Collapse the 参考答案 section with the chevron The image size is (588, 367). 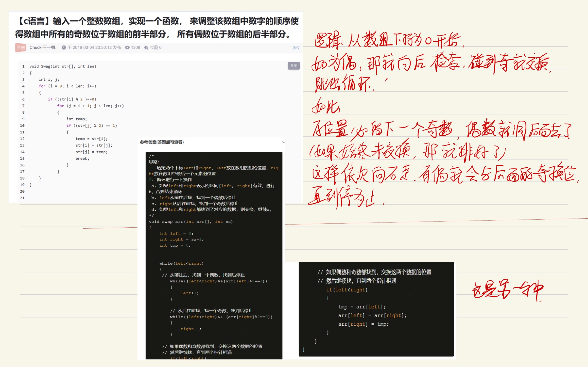(x=284, y=142)
